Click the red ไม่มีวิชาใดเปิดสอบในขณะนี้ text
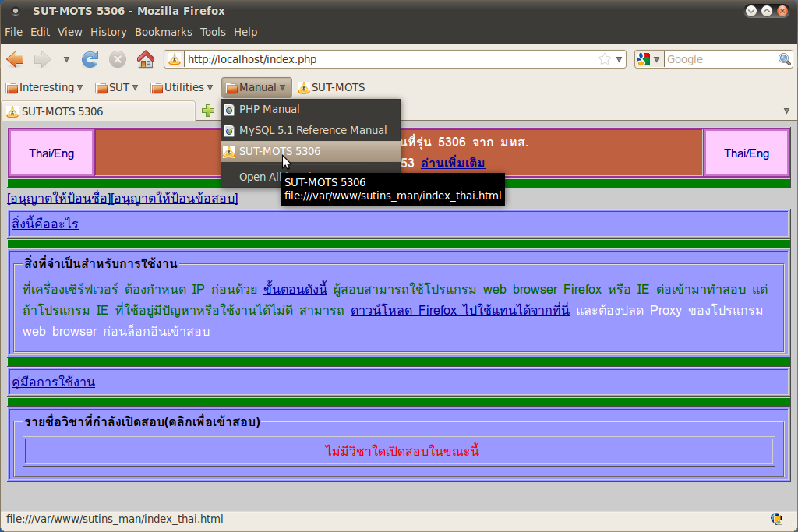The image size is (798, 532). tap(401, 451)
